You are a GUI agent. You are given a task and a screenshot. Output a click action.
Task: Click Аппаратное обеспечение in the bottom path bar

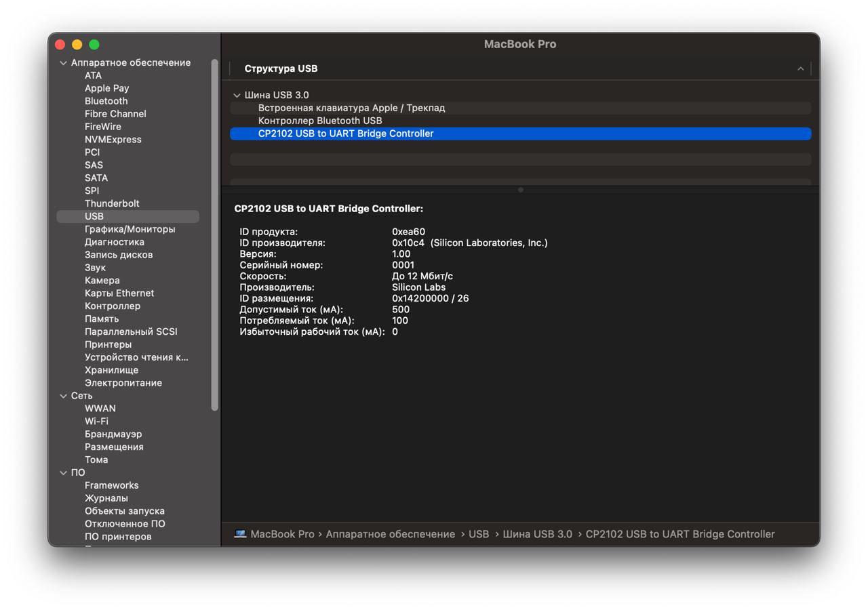click(390, 534)
